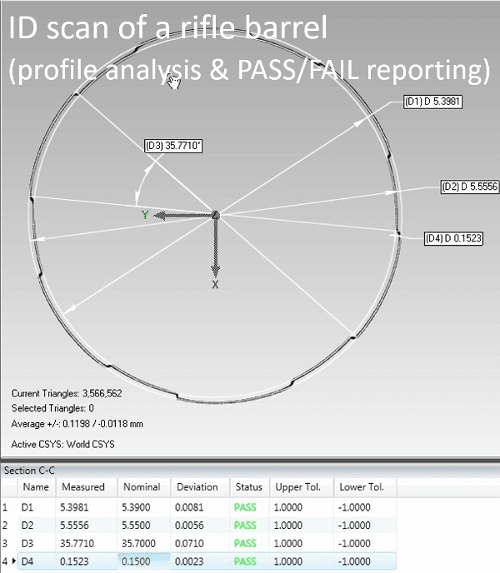Select row D3 with 35.7710 measured value
This screenshot has height=573, width=500.
(198, 543)
